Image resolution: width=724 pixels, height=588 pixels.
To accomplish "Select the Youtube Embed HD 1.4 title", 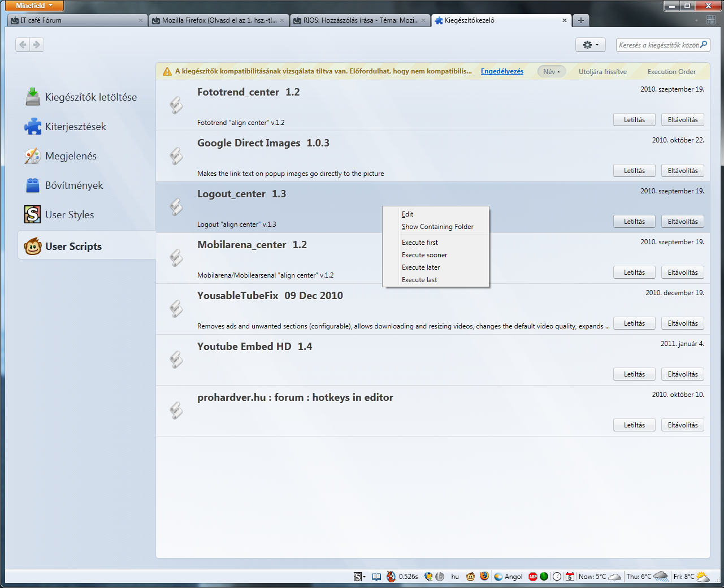I will point(254,347).
